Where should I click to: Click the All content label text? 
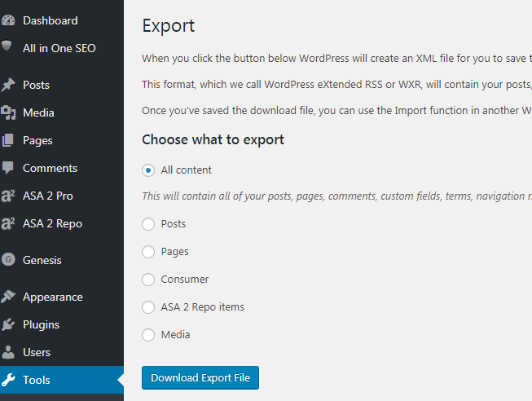[187, 170]
